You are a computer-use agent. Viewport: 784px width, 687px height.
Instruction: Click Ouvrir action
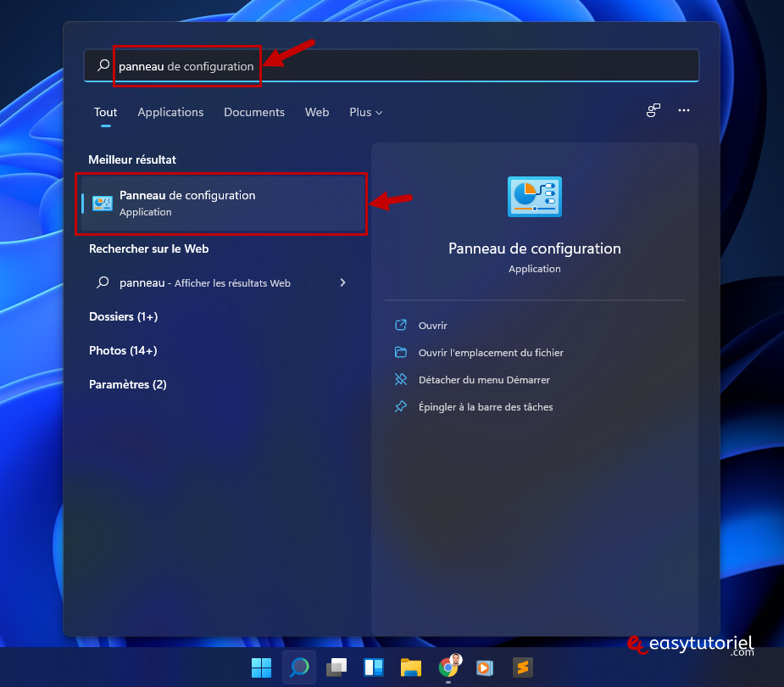click(433, 326)
